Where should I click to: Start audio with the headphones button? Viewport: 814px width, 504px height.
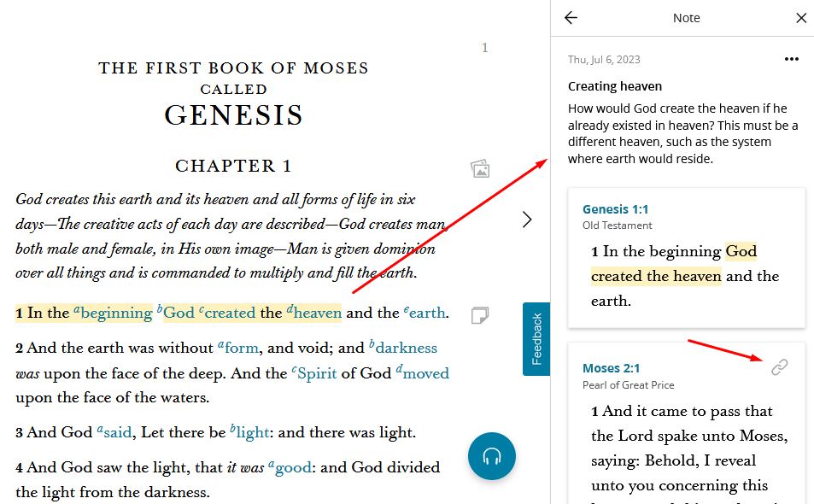point(492,456)
